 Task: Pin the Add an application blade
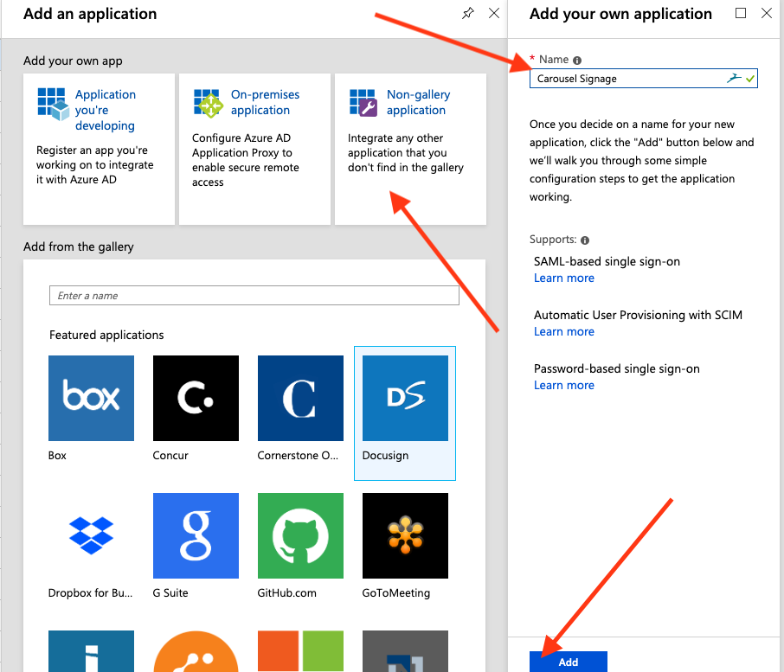[x=468, y=14]
